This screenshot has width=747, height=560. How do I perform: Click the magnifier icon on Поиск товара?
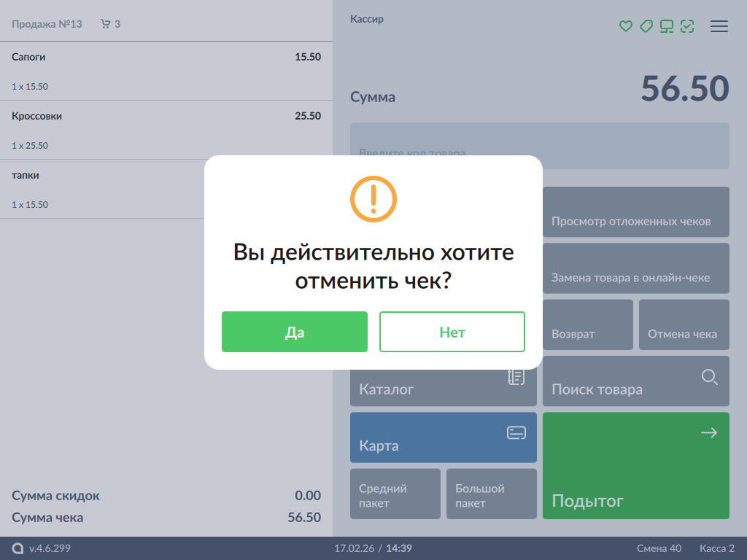[709, 377]
